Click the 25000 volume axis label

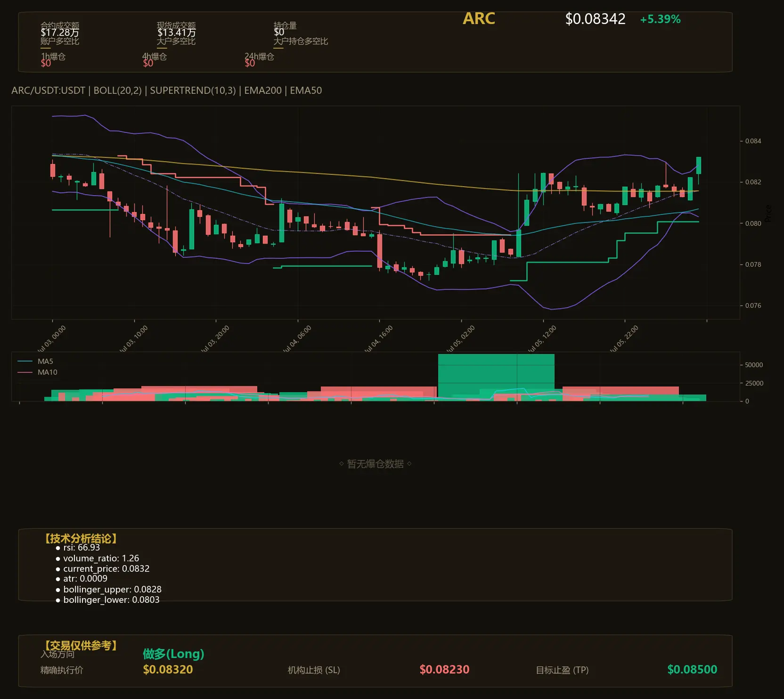pyautogui.click(x=754, y=383)
